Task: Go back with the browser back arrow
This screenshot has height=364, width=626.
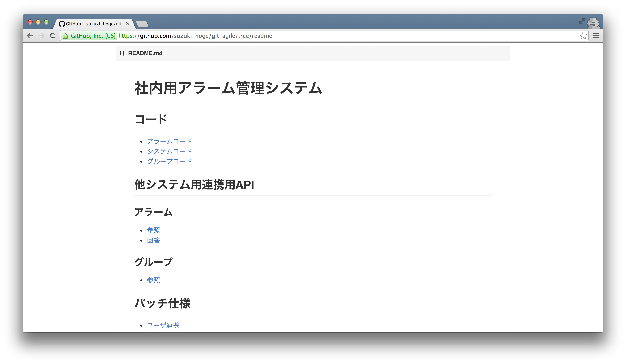Action: 30,36
